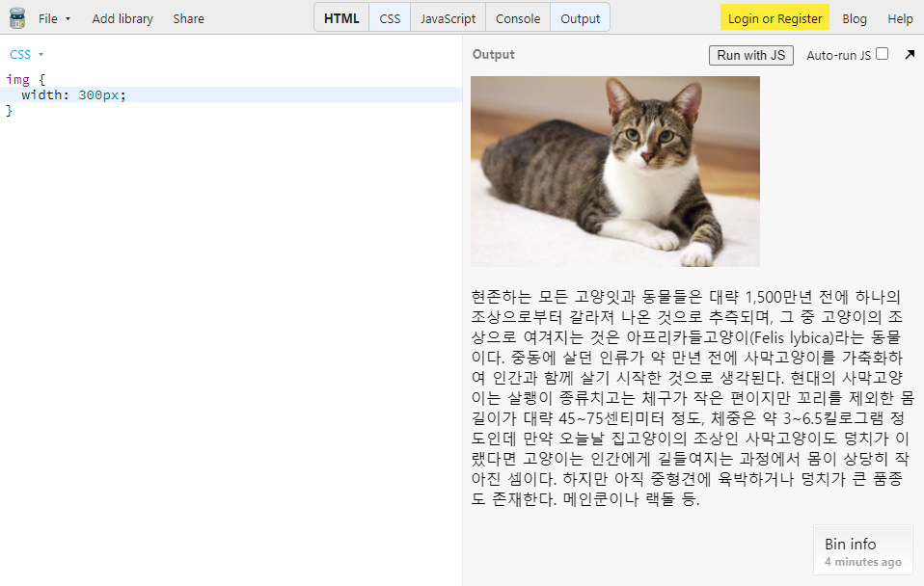Click the '4 minutes ago' timestamp
This screenshot has width=924, height=586.
pos(862,562)
